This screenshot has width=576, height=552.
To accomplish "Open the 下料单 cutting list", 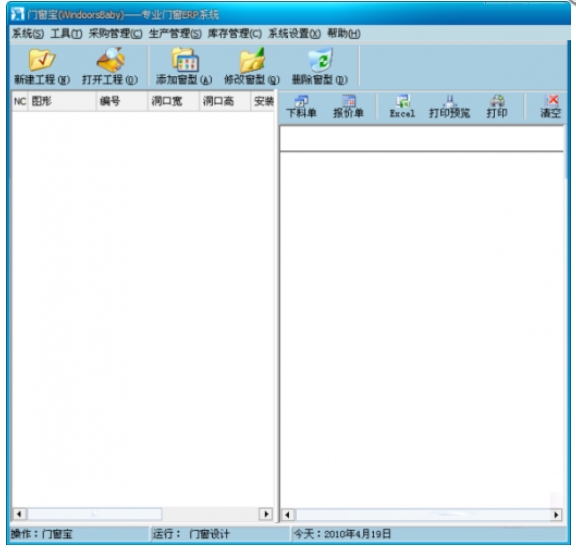I will click(x=301, y=107).
